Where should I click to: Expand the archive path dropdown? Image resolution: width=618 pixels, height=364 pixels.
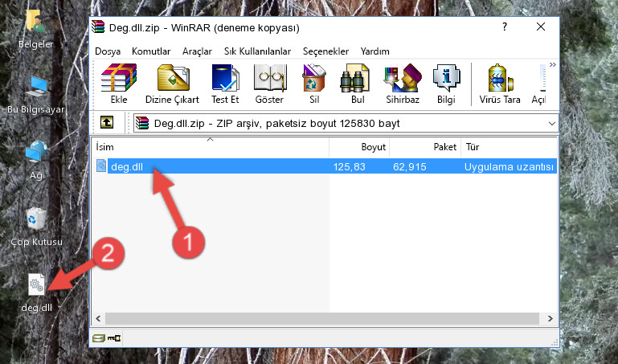tap(552, 124)
